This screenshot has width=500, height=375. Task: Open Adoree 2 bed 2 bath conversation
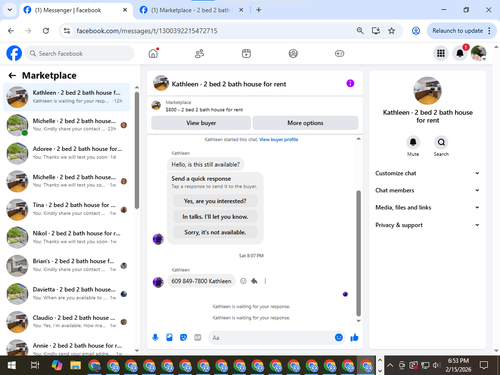click(67, 153)
